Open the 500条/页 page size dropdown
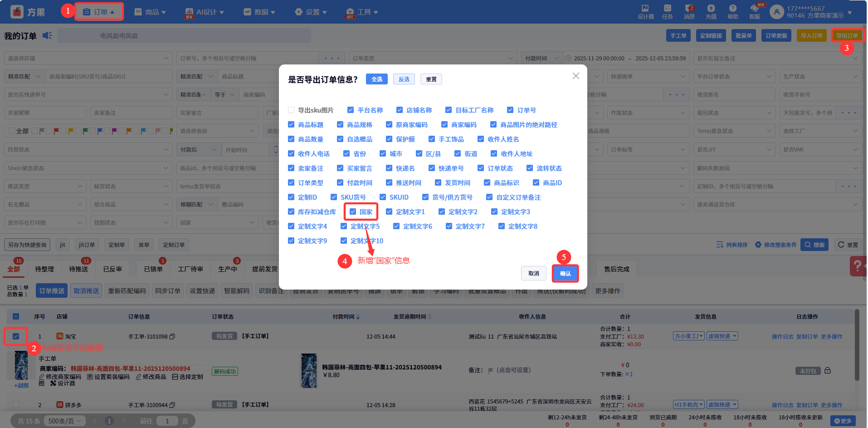Viewport: 868px width, 428px height. (x=64, y=421)
